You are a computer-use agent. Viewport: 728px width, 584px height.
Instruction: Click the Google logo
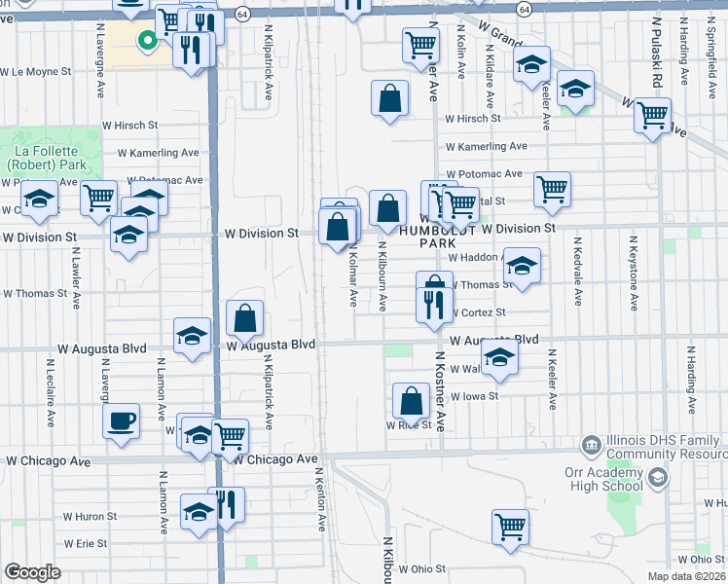point(32,572)
